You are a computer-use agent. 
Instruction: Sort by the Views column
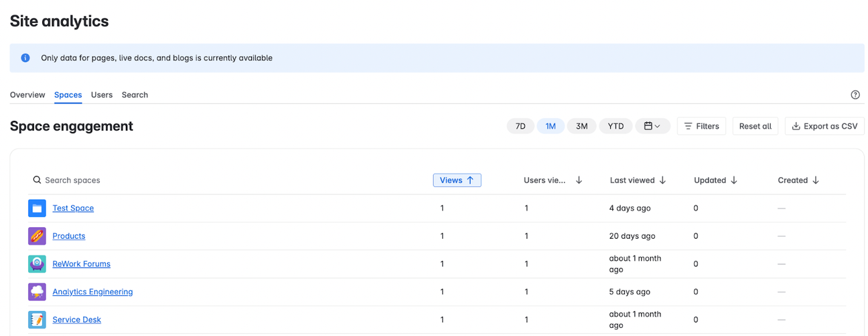(x=457, y=180)
